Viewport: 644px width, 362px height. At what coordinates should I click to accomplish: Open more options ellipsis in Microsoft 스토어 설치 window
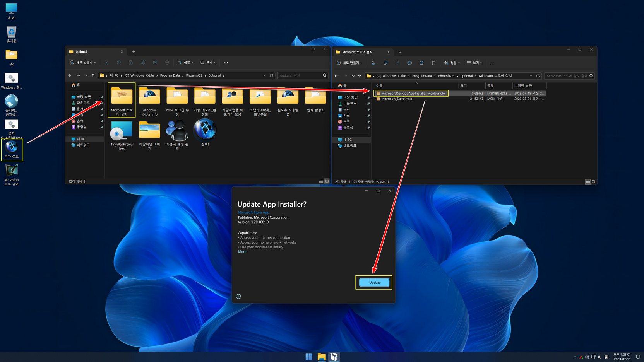[x=493, y=63]
